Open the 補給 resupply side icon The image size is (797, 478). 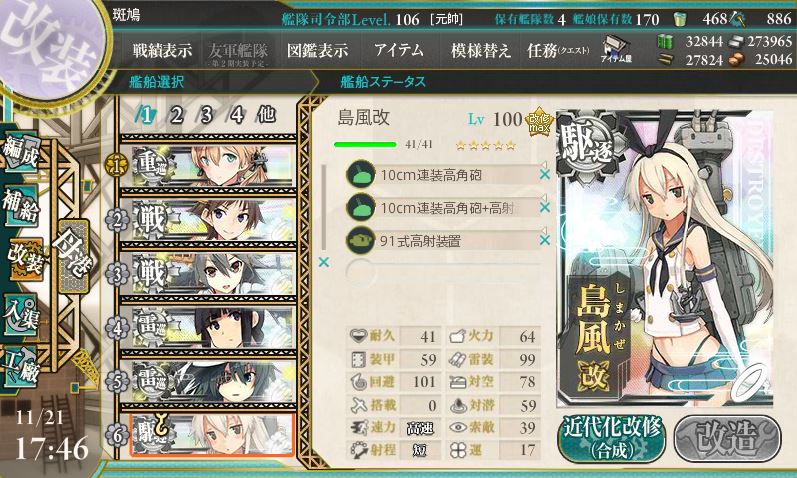[x=21, y=205]
